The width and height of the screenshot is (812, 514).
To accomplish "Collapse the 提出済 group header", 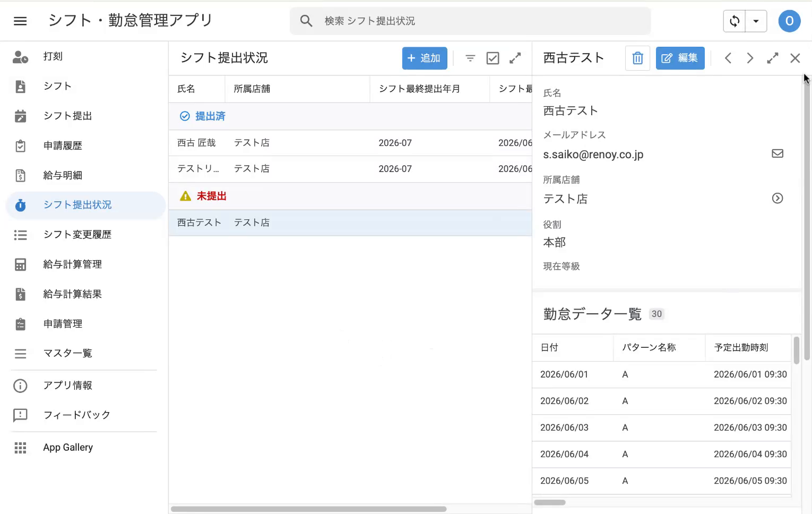I will 350,116.
